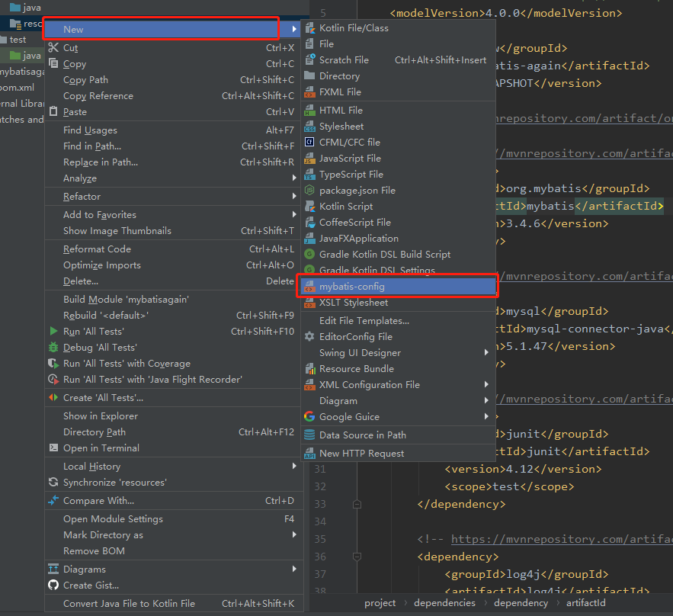This screenshot has height=616, width=673.
Task: Expand the New submenu arrow
Action: tap(294, 29)
